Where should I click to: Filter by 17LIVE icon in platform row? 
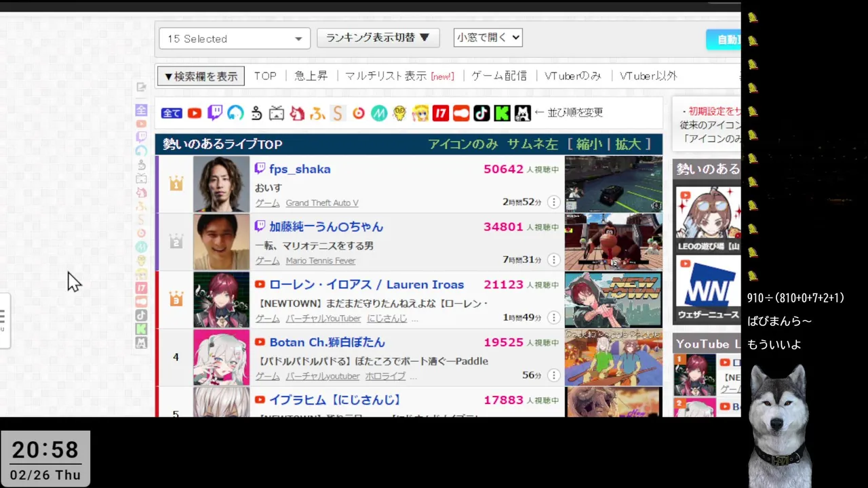pyautogui.click(x=441, y=113)
